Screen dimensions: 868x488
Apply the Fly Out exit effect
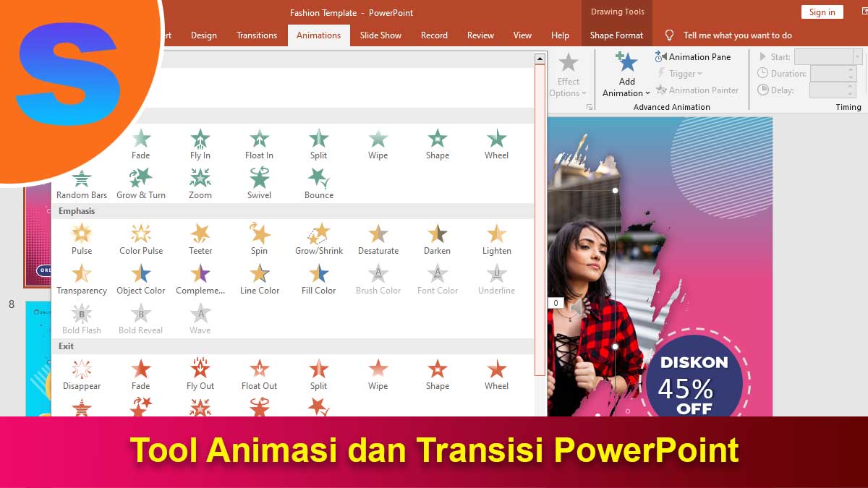click(200, 374)
